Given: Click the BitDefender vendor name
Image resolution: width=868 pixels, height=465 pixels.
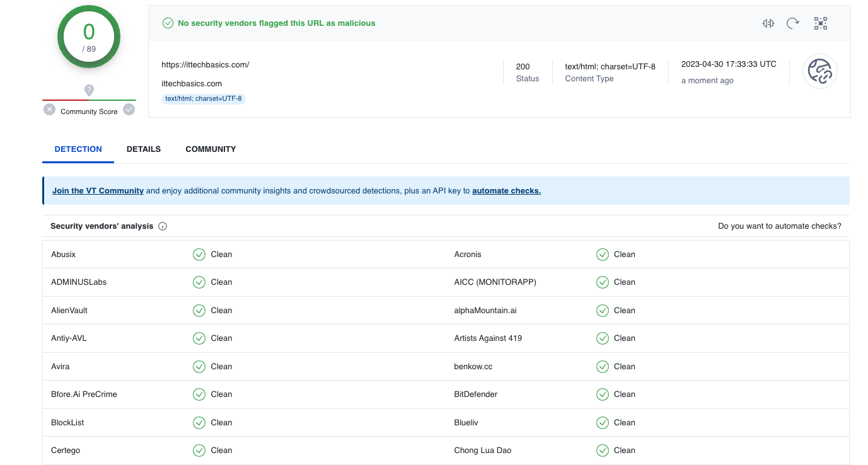Looking at the screenshot, I should click(476, 394).
